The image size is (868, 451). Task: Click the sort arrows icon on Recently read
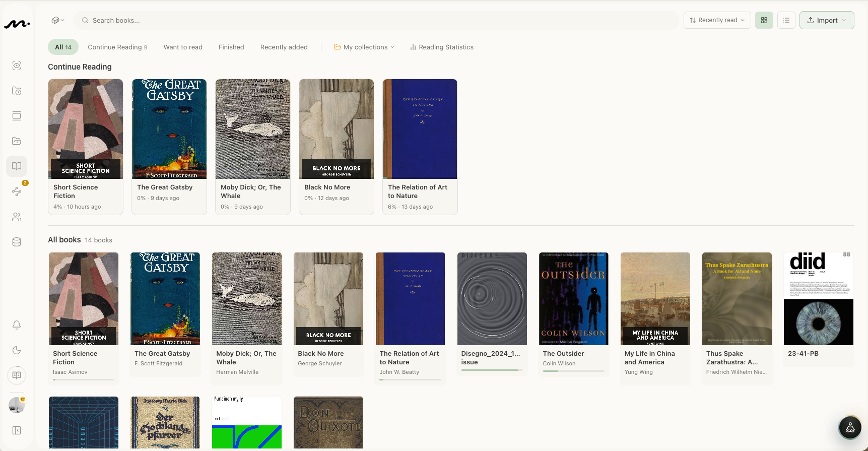pos(693,21)
